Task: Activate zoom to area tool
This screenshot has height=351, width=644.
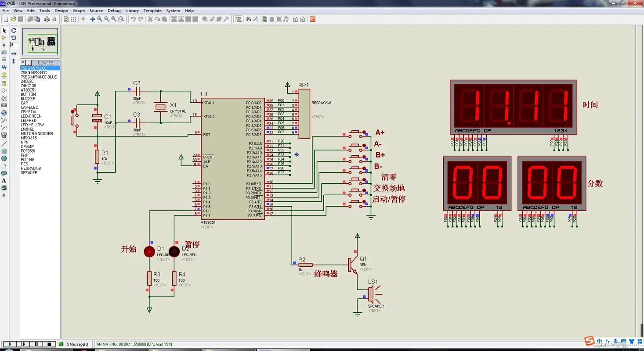Action: 121,19
